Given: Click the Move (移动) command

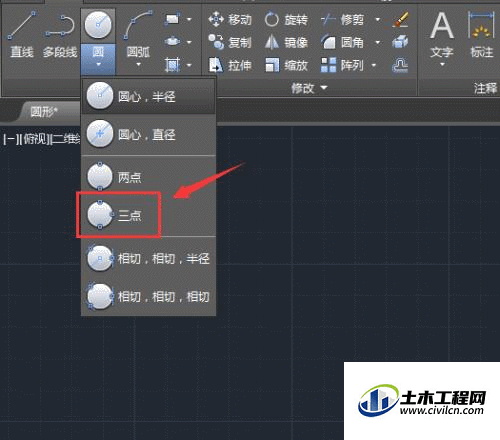Looking at the screenshot, I should (230, 20).
